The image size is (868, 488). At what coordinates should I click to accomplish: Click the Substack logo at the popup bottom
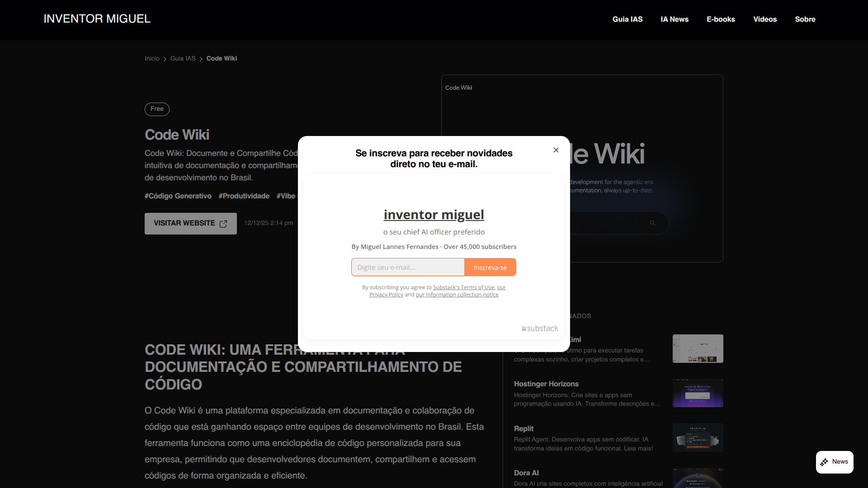tap(539, 328)
